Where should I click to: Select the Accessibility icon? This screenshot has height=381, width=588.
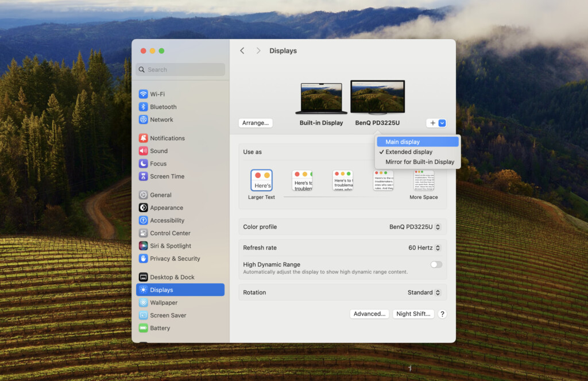(x=143, y=220)
